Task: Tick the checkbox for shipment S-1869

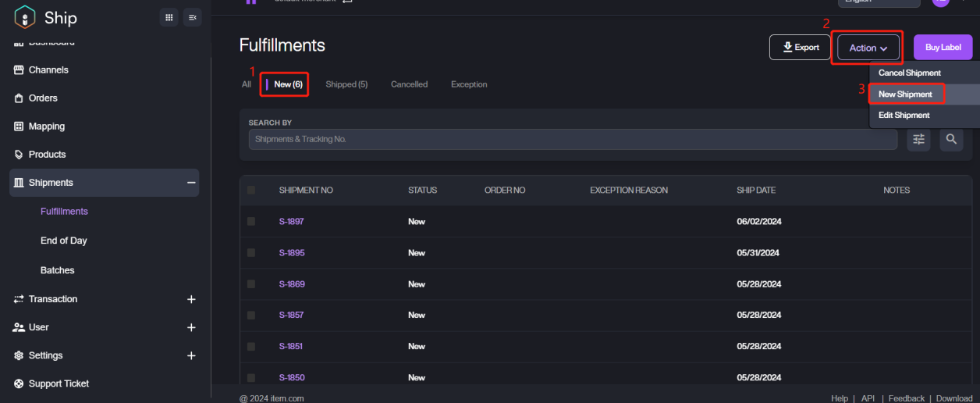Action: 251,284
